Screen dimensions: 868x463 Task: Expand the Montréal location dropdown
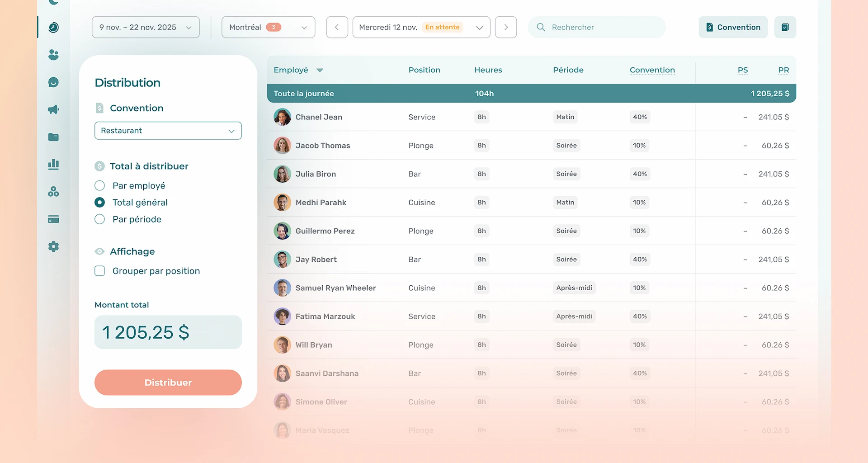(x=268, y=27)
